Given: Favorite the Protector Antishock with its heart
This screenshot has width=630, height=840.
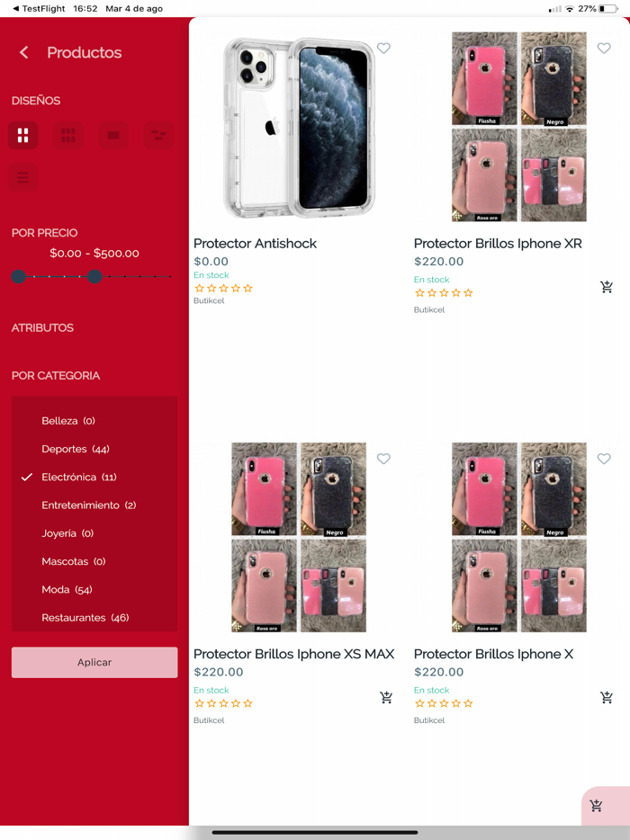Looking at the screenshot, I should coord(383,49).
